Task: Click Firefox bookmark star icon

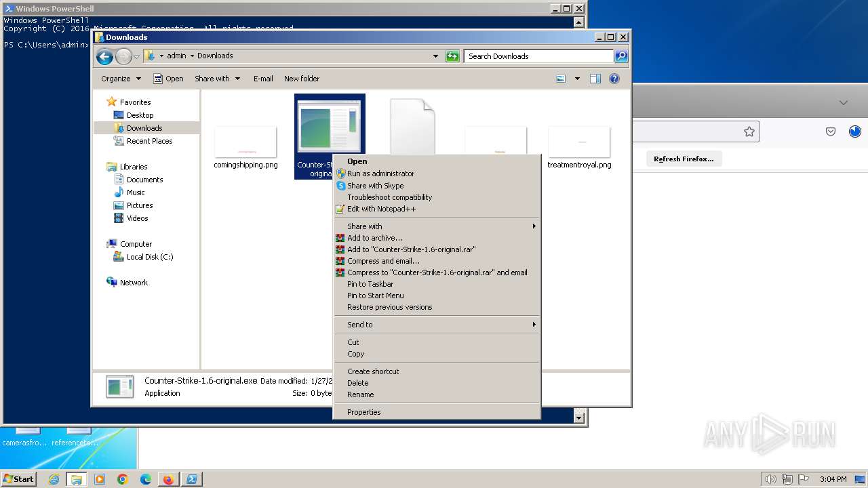Action: pos(749,131)
